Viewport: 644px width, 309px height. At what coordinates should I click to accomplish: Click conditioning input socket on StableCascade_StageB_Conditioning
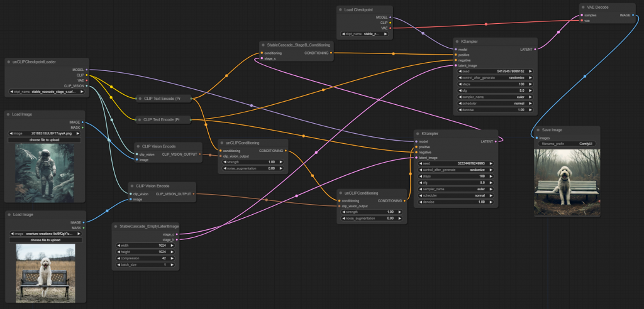point(262,53)
